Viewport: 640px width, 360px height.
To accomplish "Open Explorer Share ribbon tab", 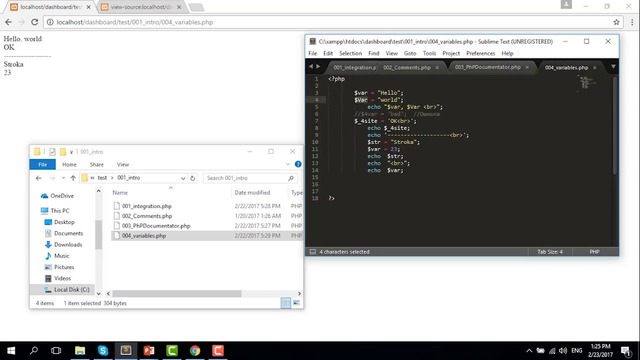I will coord(96,164).
